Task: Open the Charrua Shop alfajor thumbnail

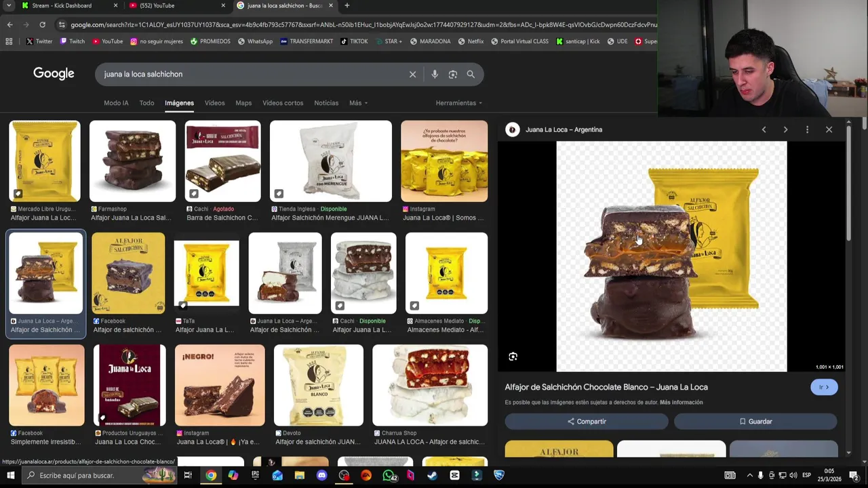Action: [x=430, y=385]
